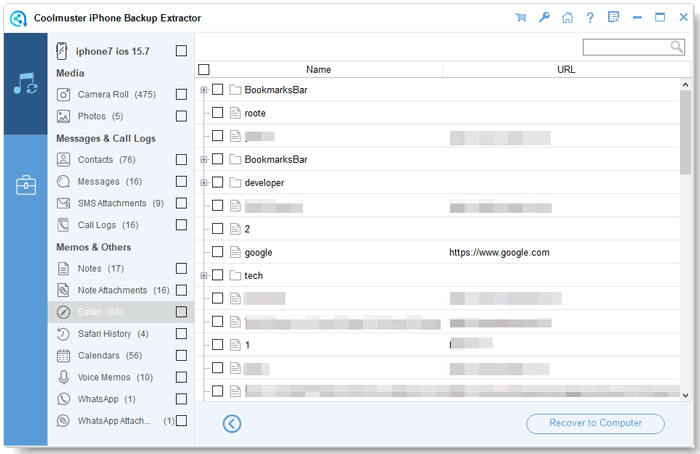Click the WhatsApp Attach... icon
Viewport: 700px width, 454px height.
coord(63,421)
